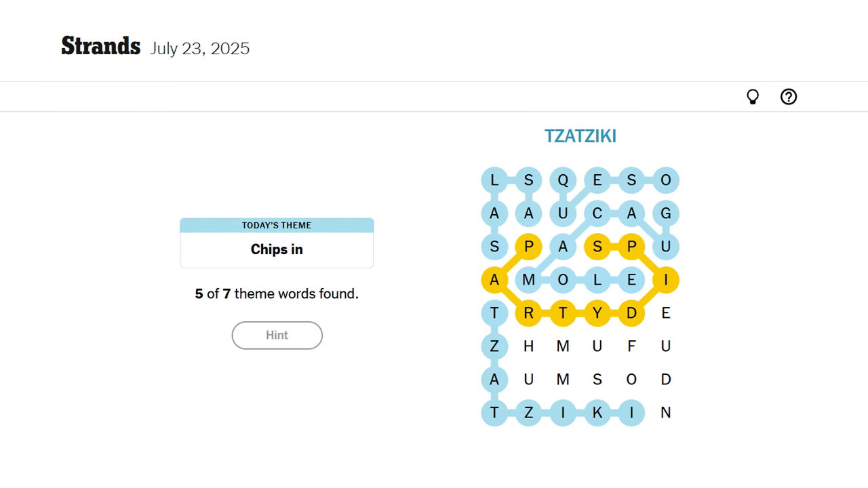Viewport: 868px width, 488px height.
Task: Click the yellow spangram tile I
Action: point(666,279)
